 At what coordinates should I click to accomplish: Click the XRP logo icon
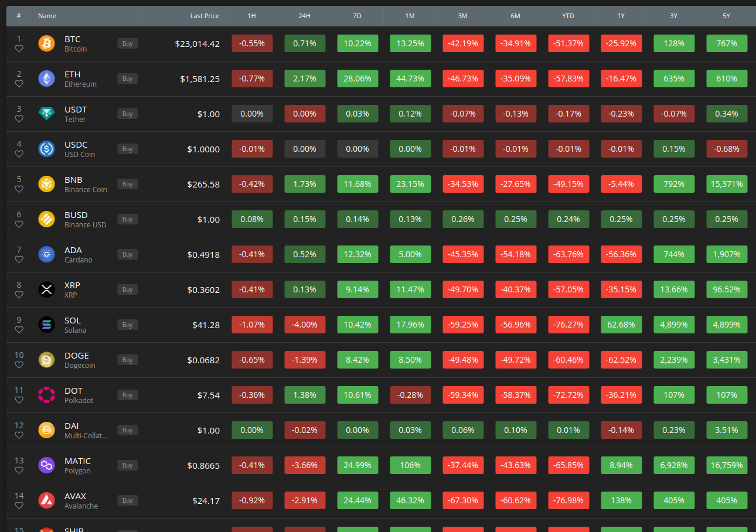coord(46,289)
